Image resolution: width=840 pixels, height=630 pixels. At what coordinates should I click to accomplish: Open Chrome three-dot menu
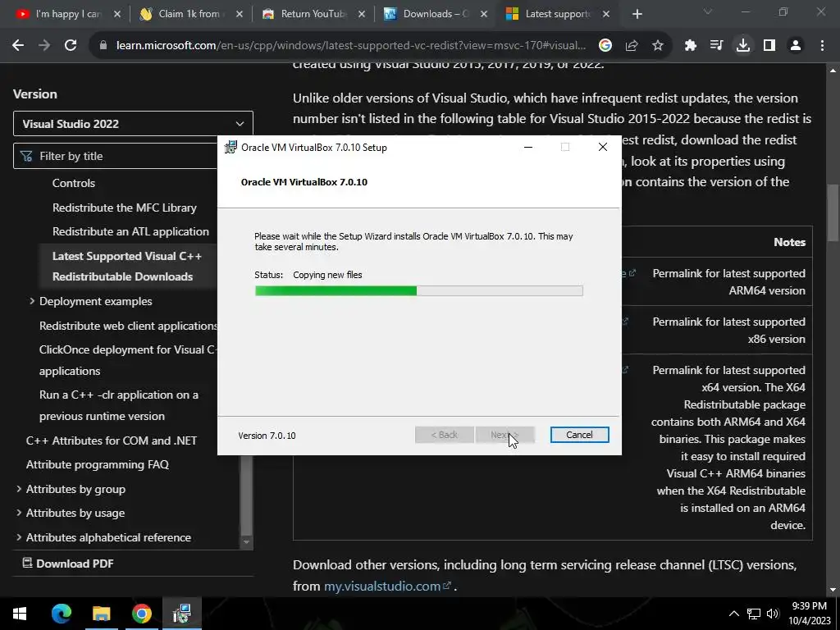point(822,46)
